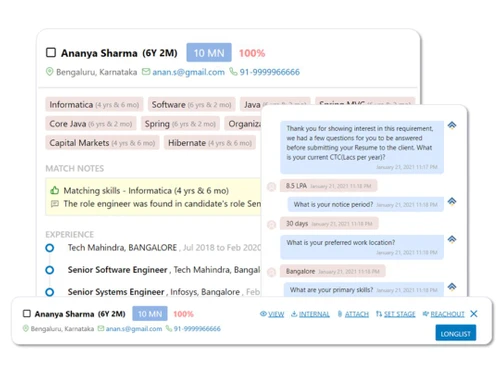500x375 pixels.
Task: Click the phone icon in the bottom bar
Action: pyautogui.click(x=169, y=328)
